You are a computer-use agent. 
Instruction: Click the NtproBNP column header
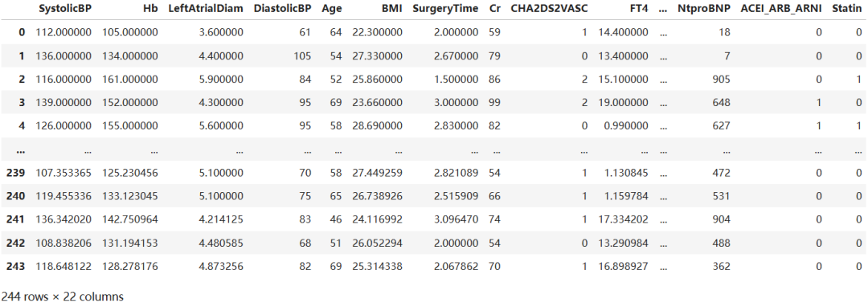tap(704, 9)
